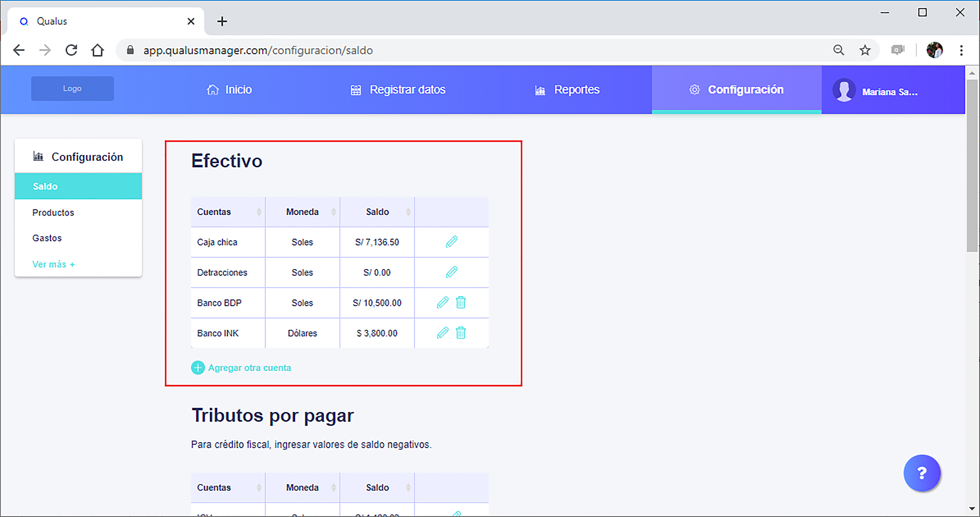This screenshot has width=980, height=517.
Task: Click the S/ 0.00 balance
Action: [377, 273]
